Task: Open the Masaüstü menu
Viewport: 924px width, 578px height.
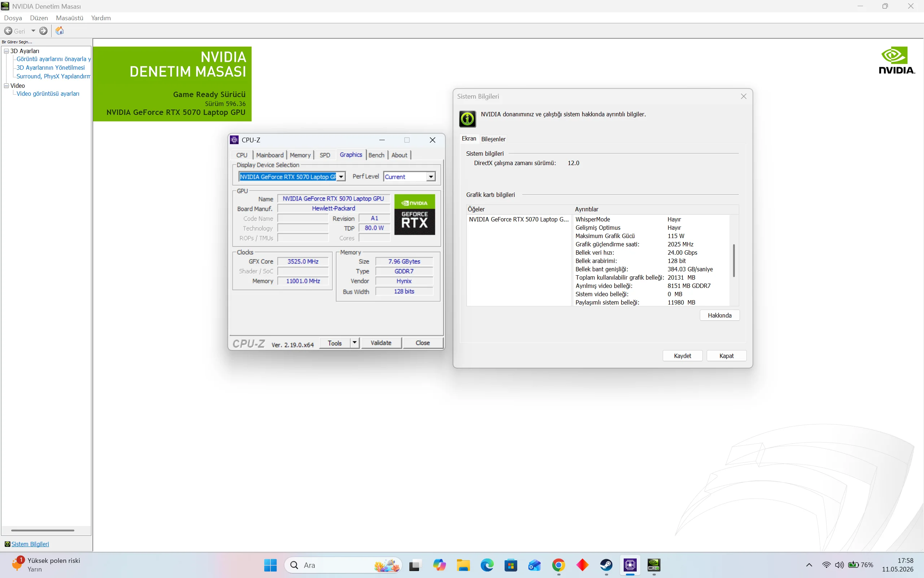Action: click(x=70, y=18)
